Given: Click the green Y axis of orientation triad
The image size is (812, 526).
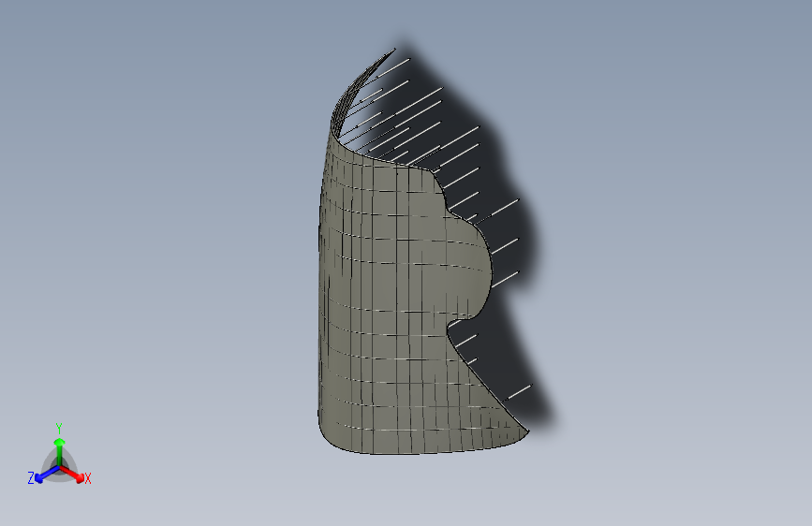Looking at the screenshot, I should (x=59, y=452).
